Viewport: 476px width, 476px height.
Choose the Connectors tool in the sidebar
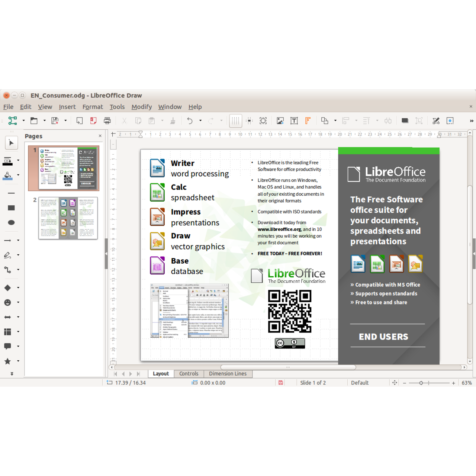pos(8,270)
